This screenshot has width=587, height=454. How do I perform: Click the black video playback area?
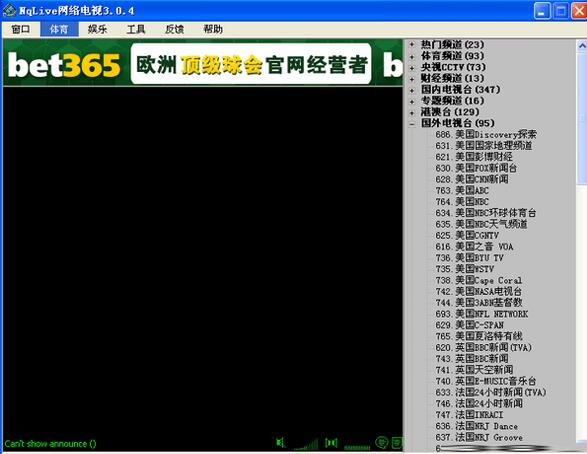203,260
